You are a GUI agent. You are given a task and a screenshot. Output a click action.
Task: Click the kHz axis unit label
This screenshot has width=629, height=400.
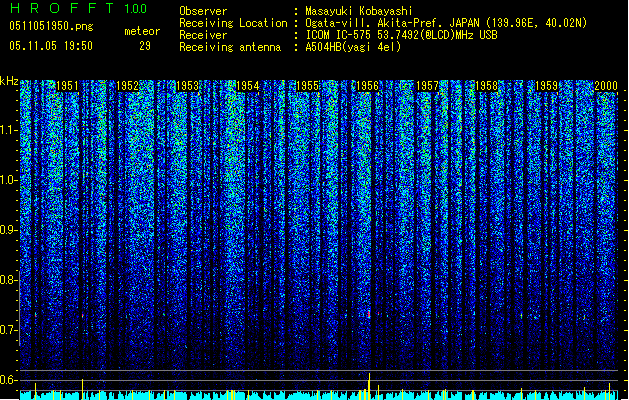point(9,81)
